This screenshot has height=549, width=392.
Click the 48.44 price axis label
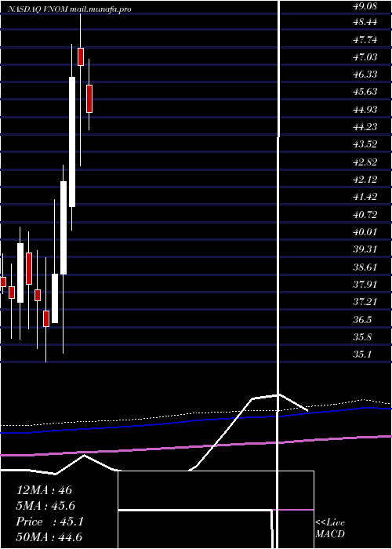365,23
